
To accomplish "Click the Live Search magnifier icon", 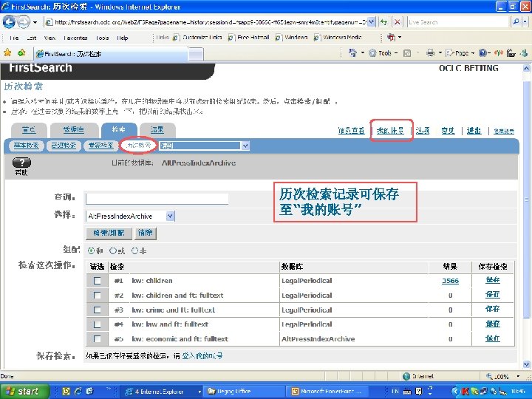I will 516,22.
